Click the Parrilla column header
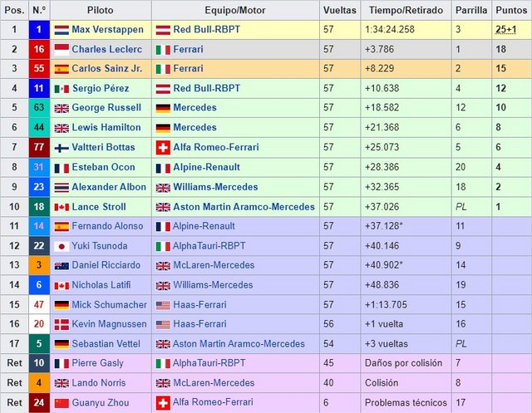532x413 pixels. 471,10
